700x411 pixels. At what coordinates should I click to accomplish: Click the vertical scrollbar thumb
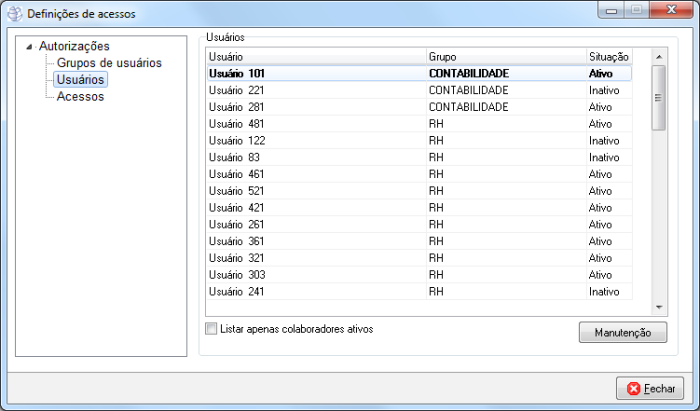[658, 97]
